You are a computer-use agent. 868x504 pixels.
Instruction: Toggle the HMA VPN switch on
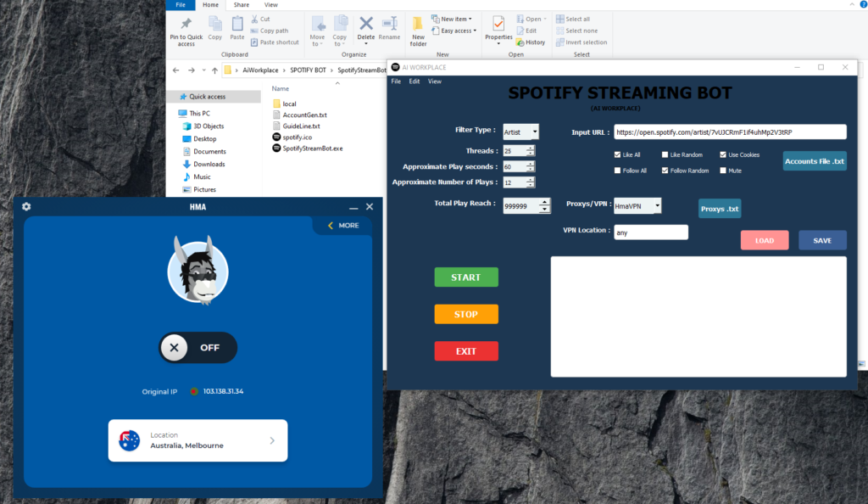[x=198, y=348]
